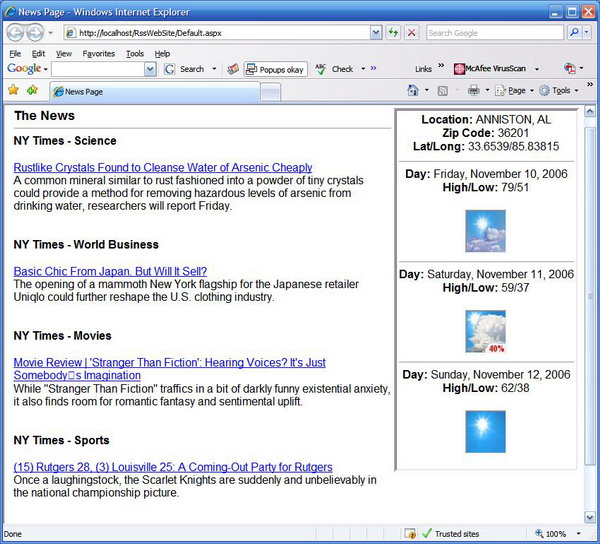This screenshot has height=544, width=600.
Task: Click the vertical scrollbar thumb
Action: tap(590, 296)
